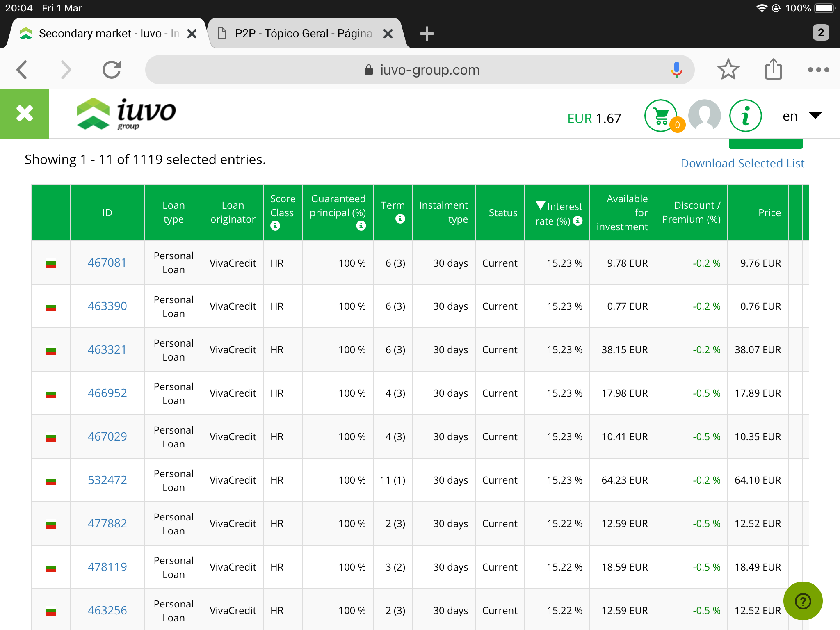Open the user profile avatar

coord(704,116)
